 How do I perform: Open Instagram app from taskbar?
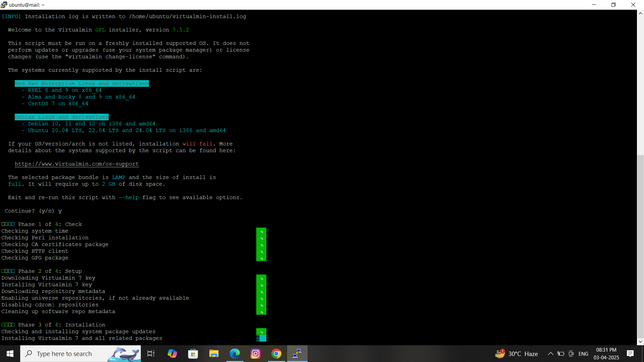(256, 354)
